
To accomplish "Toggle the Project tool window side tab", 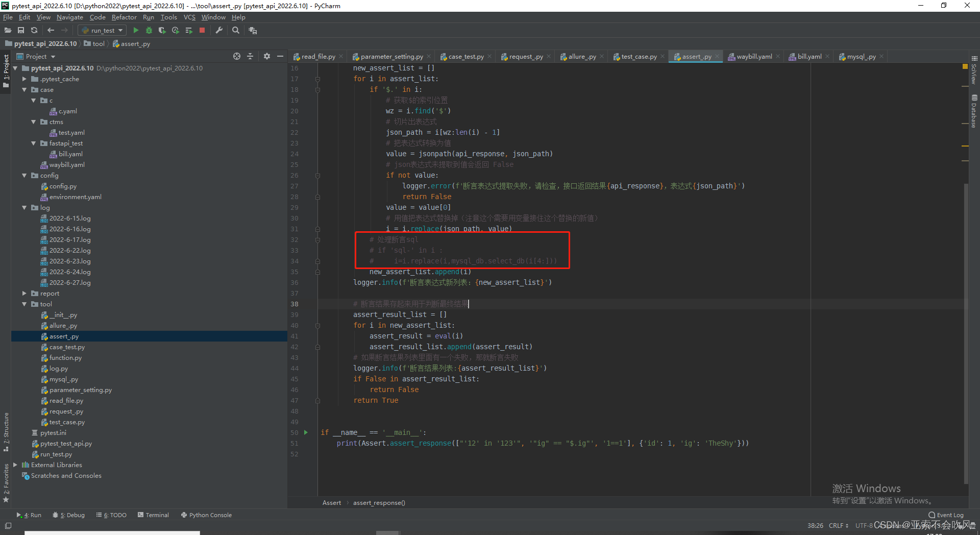I will click(6, 70).
